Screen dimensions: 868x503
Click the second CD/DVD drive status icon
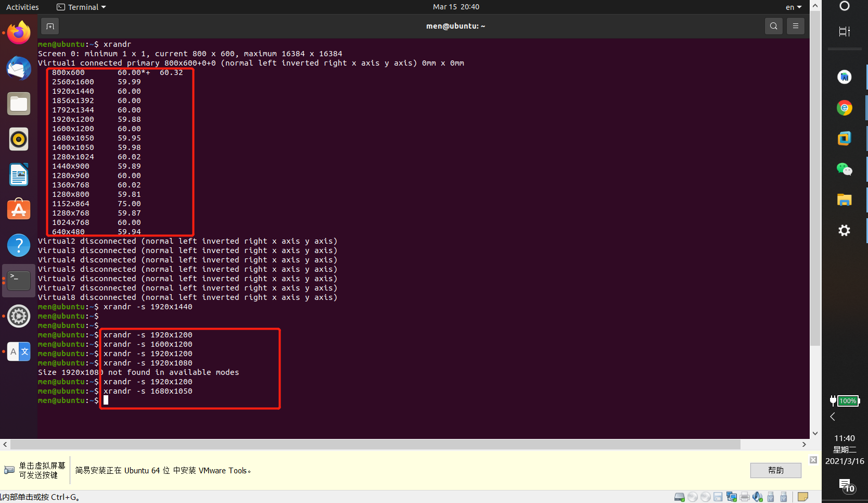coord(705,497)
